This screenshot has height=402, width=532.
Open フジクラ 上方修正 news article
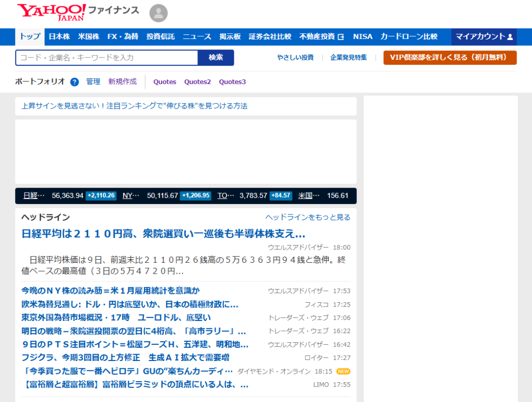[125, 358]
